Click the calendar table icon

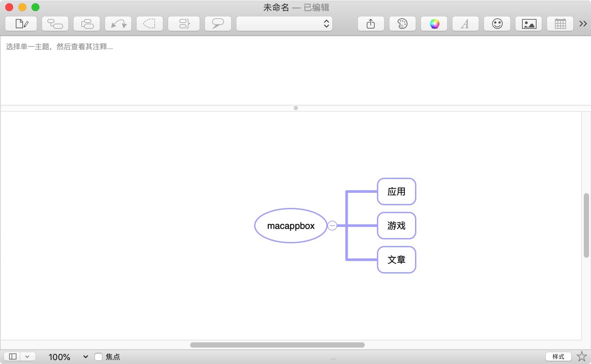point(560,24)
